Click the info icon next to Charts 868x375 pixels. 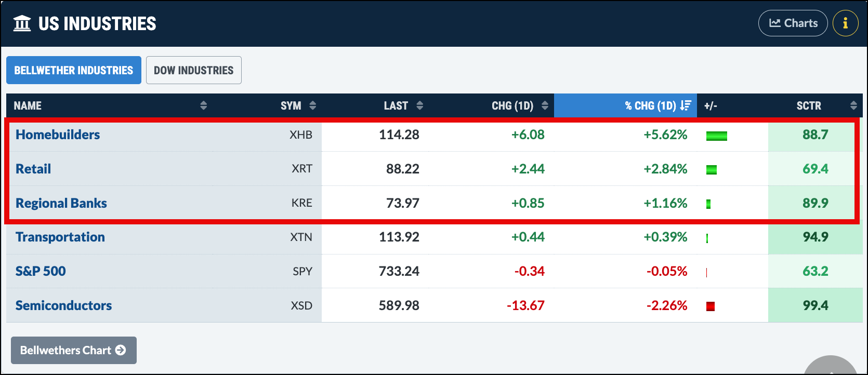point(845,23)
